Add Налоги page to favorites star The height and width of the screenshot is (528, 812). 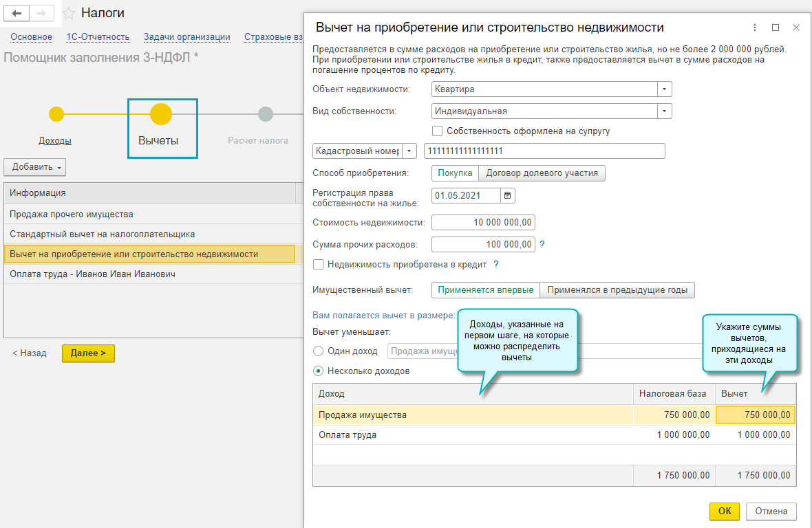click(69, 14)
